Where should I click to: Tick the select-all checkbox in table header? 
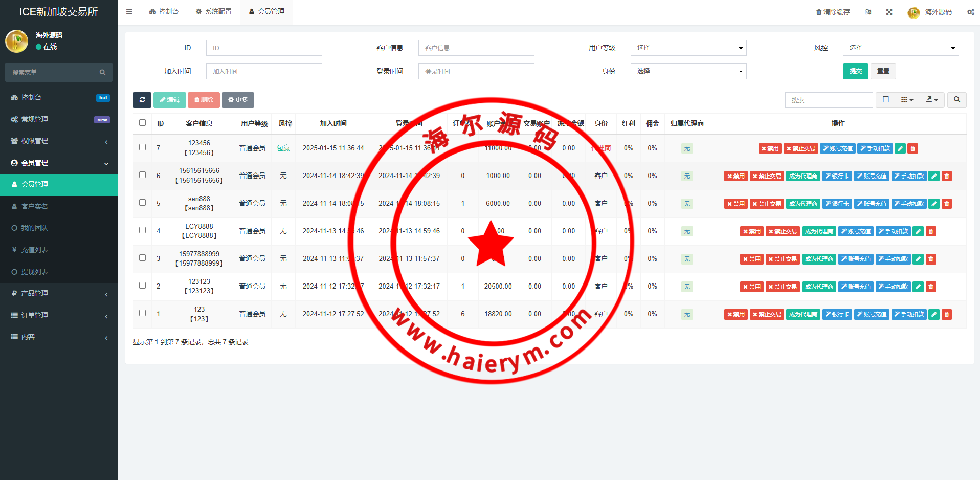(142, 123)
